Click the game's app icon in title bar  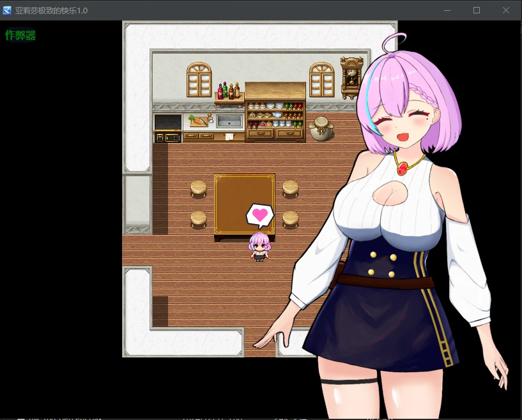(7, 10)
